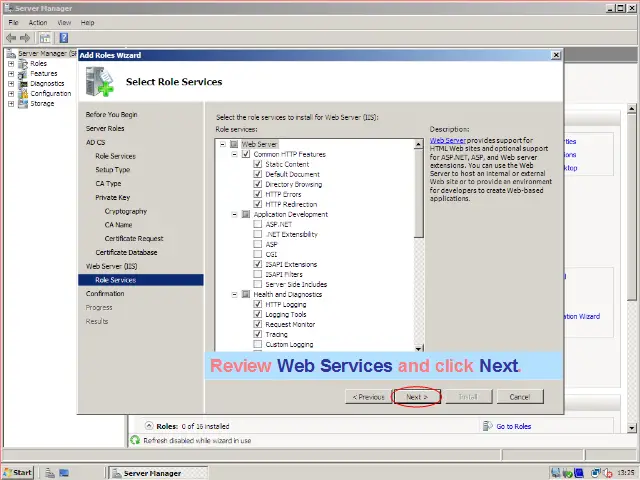Click the Back arrow toolbar icon
This screenshot has width=640, height=480.
(11, 38)
